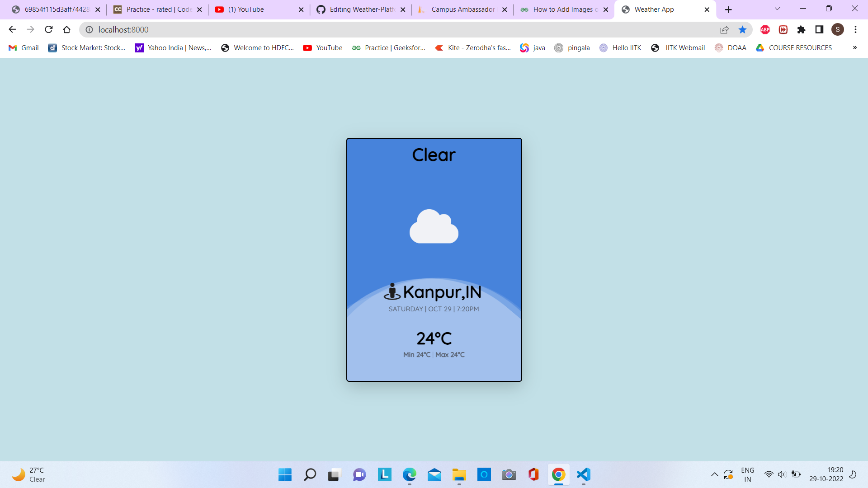The width and height of the screenshot is (868, 488).
Task: Click the localhost:8000 address bar
Action: pyautogui.click(x=362, y=29)
